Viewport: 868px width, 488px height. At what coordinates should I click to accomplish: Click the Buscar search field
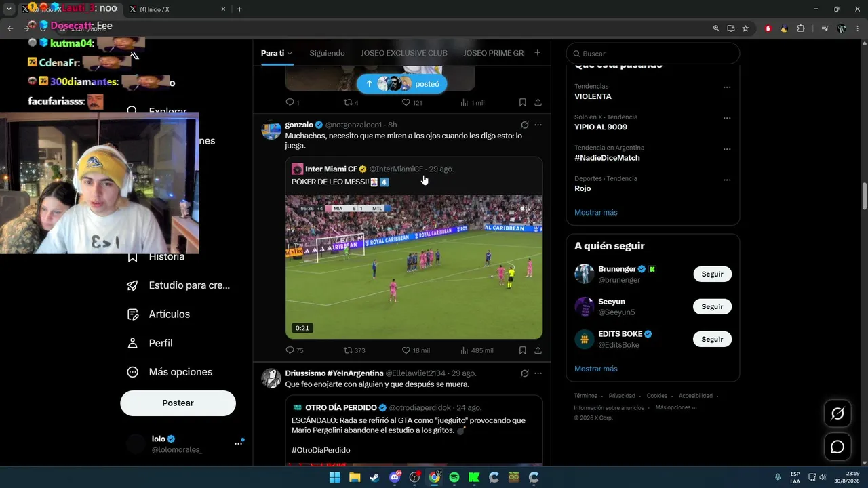click(x=653, y=54)
